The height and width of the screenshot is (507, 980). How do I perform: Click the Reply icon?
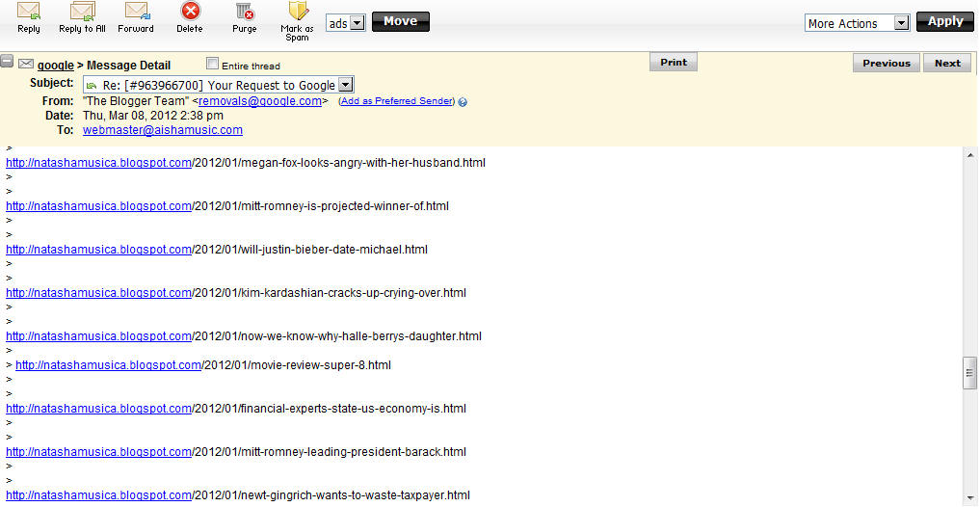click(28, 12)
